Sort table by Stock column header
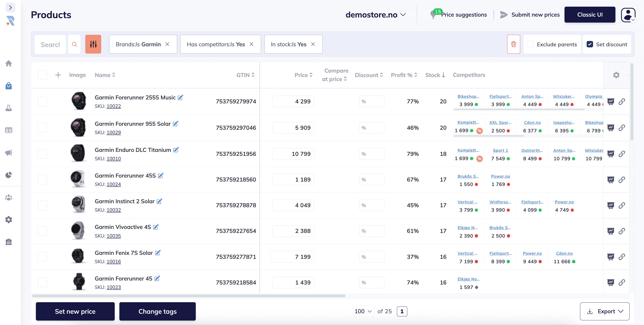Image resolution: width=644 pixels, height=325 pixels. (x=435, y=75)
